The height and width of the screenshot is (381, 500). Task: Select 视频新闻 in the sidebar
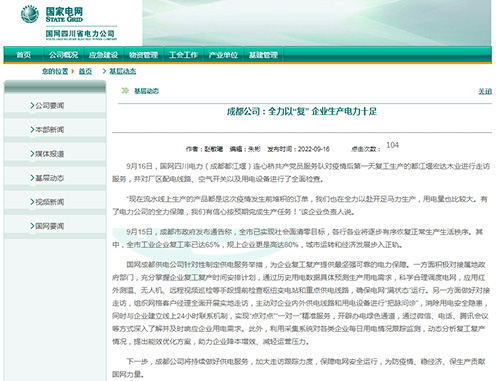(x=49, y=202)
